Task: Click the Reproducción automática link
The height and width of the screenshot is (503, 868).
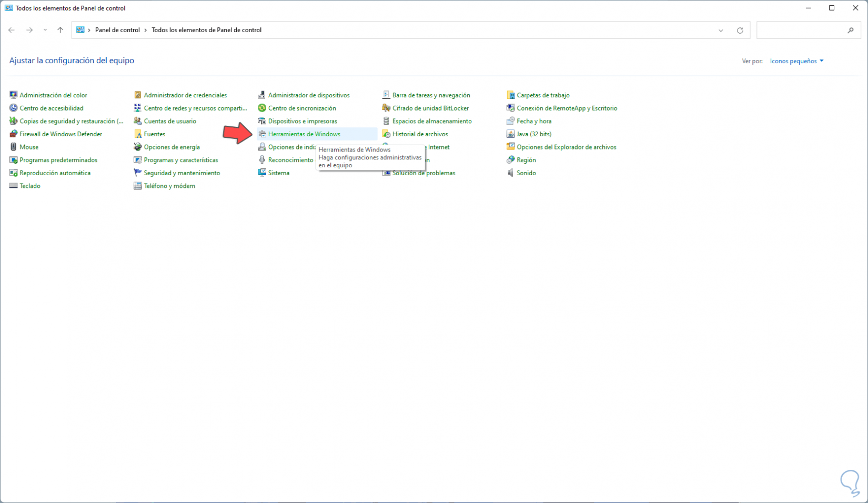Action: 55,173
